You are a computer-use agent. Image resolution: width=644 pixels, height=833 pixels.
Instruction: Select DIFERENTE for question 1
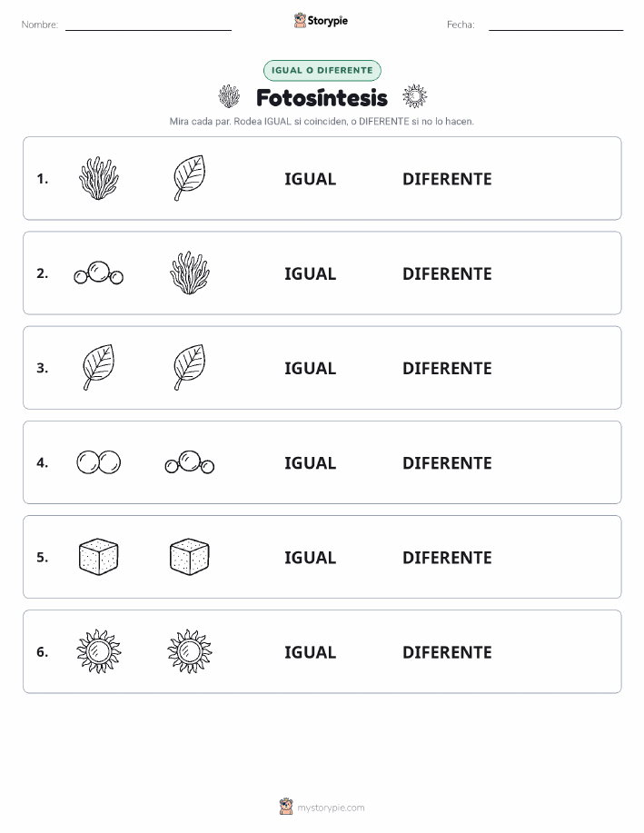[447, 179]
